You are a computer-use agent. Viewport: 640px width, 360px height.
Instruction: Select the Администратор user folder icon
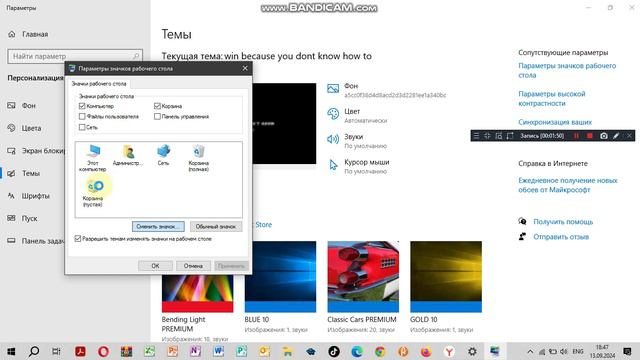click(128, 155)
